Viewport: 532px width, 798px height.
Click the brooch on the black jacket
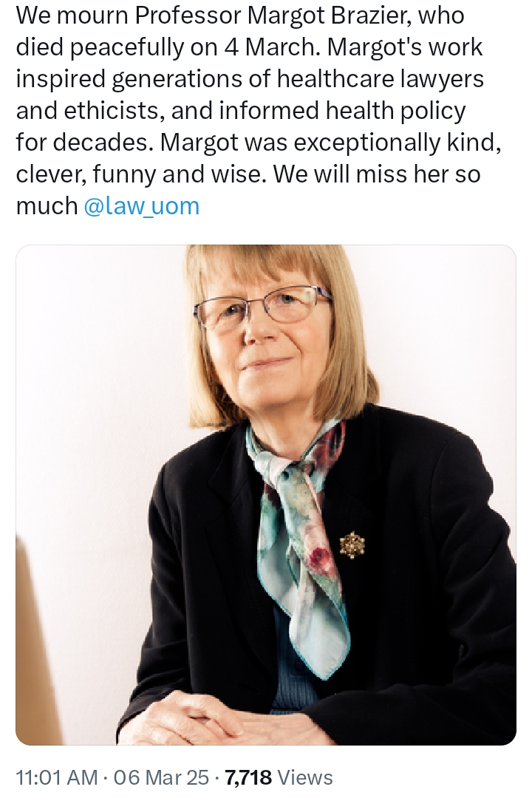(352, 545)
